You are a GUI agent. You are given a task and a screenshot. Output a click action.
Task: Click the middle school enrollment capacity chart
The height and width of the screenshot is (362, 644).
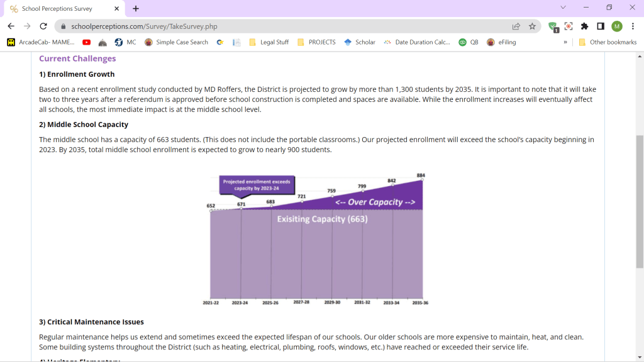316,239
